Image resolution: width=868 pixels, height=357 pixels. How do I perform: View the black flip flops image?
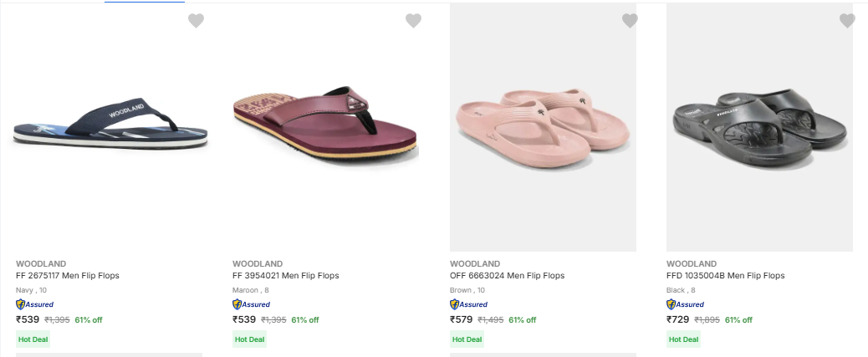[759, 125]
